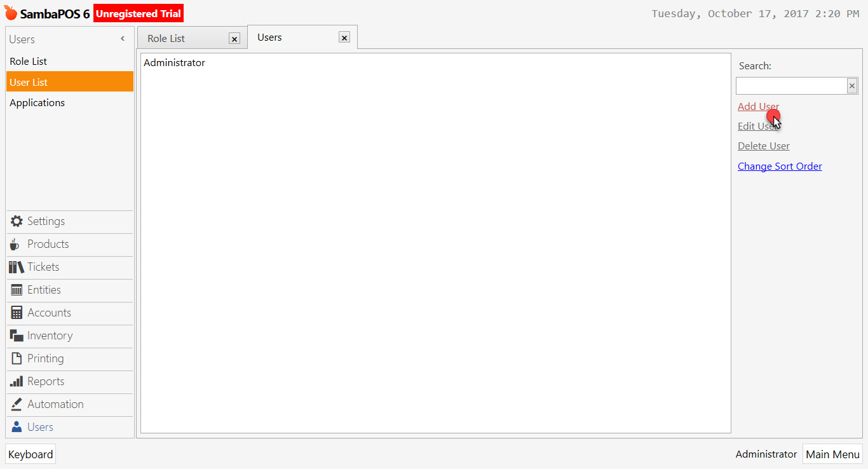Click into the Search input field

(x=791, y=86)
